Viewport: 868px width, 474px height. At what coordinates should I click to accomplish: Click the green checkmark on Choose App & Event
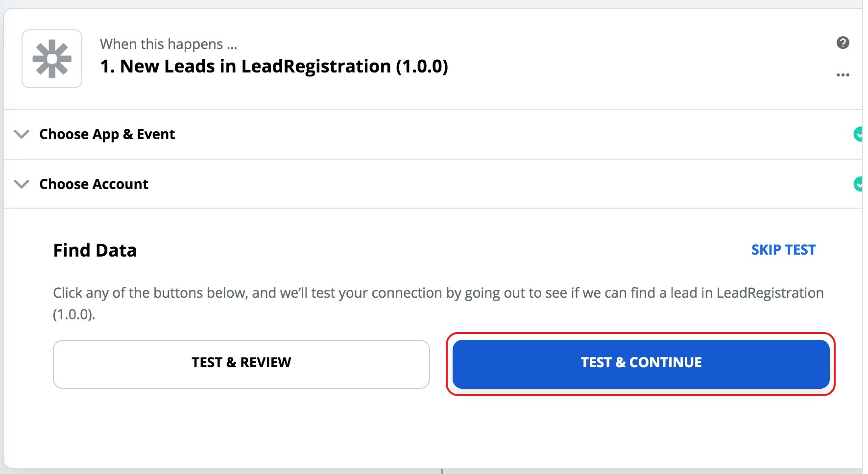coord(858,134)
